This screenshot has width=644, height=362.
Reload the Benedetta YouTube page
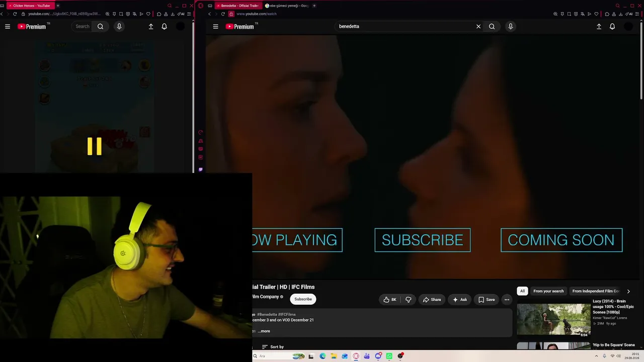click(x=223, y=14)
